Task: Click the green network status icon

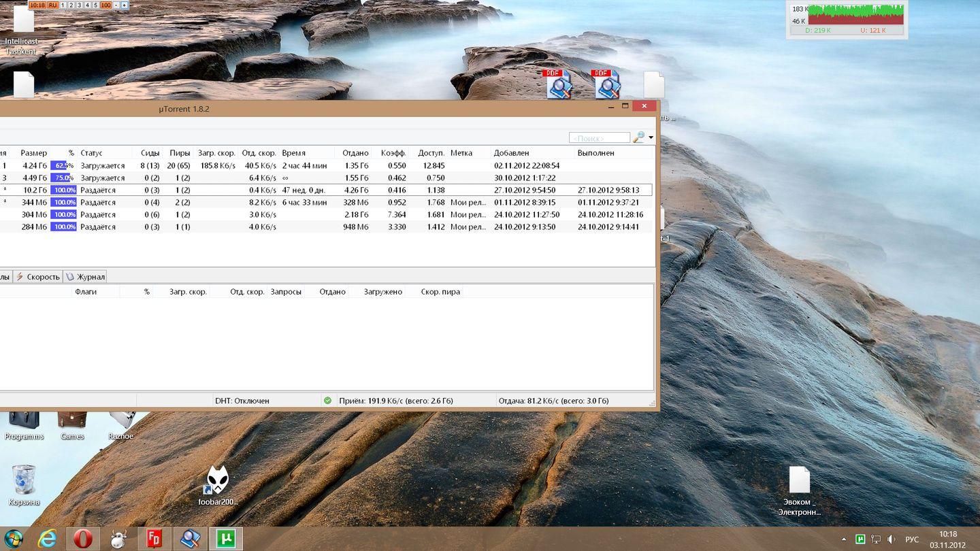Action: (x=327, y=401)
